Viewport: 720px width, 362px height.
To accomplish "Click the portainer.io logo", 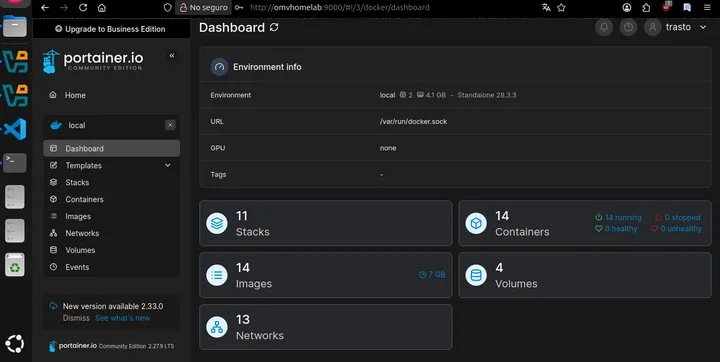I will [x=93, y=61].
